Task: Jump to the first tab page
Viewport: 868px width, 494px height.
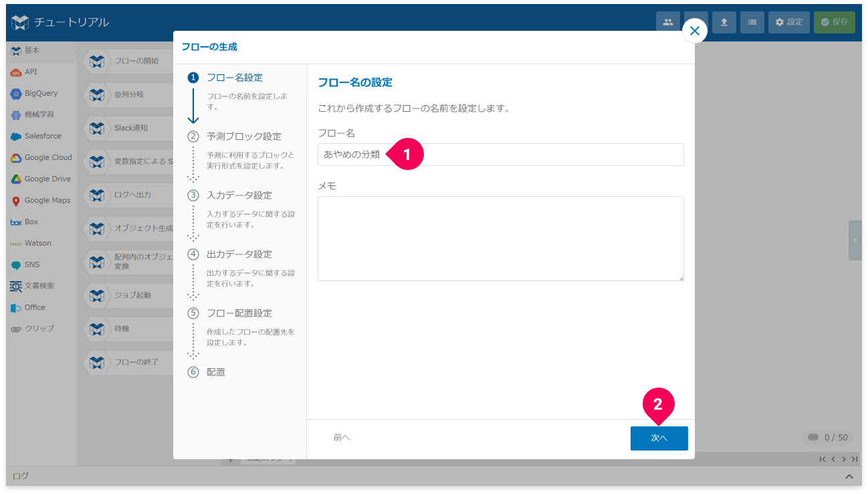Action: pos(823,459)
